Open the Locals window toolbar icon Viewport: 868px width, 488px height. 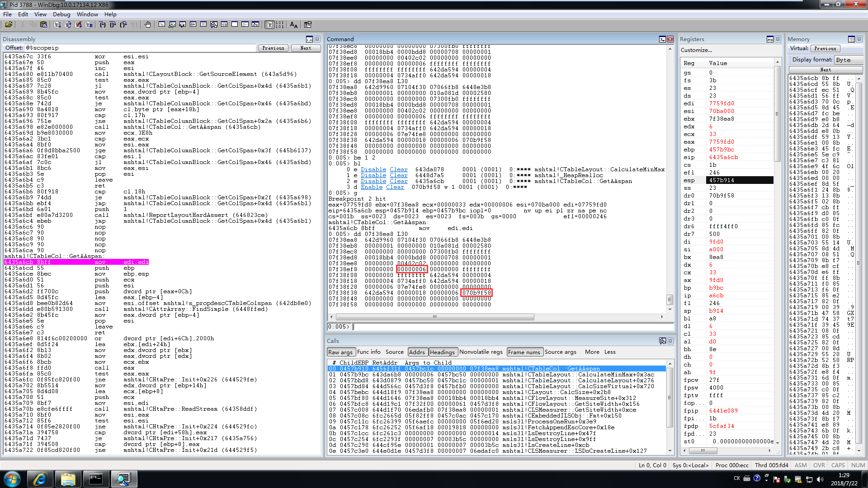tap(183, 25)
